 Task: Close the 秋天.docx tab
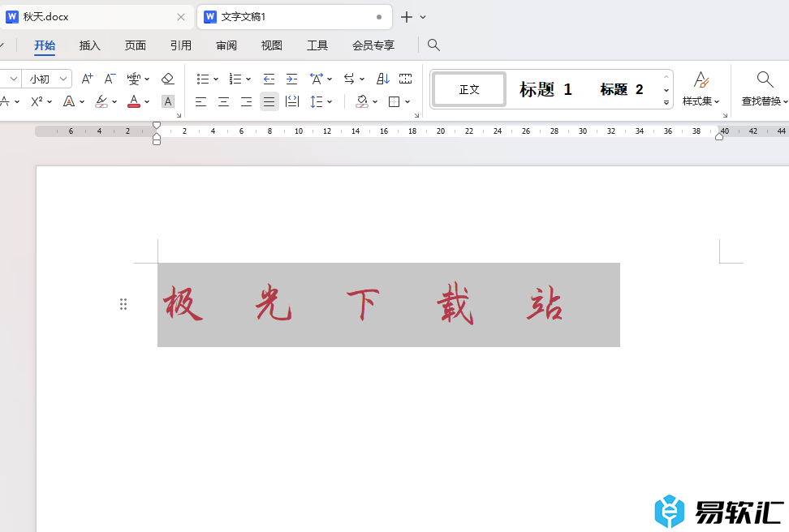pyautogui.click(x=181, y=17)
